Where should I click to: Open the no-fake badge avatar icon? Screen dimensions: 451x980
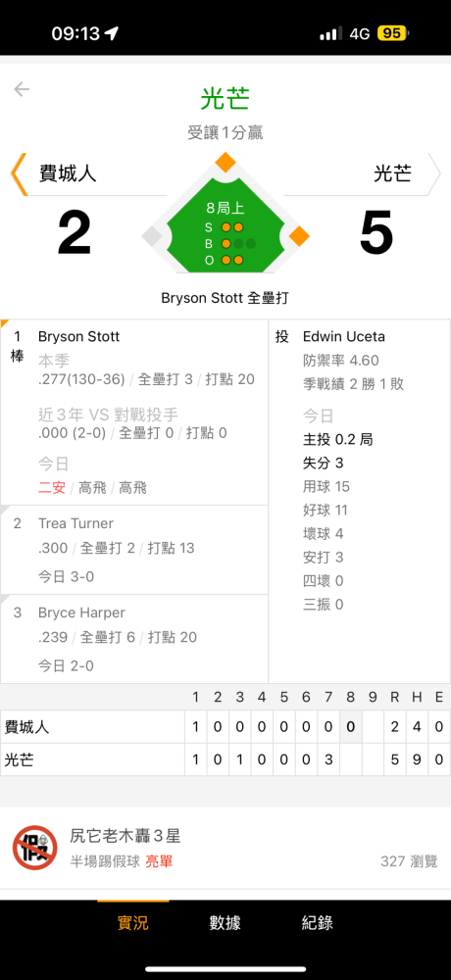click(x=35, y=848)
